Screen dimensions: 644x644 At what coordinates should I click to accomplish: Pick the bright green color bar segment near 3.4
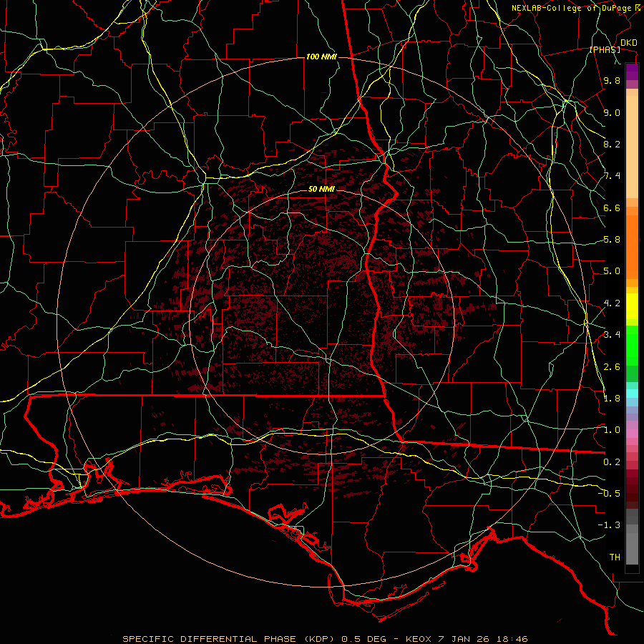[x=632, y=345]
